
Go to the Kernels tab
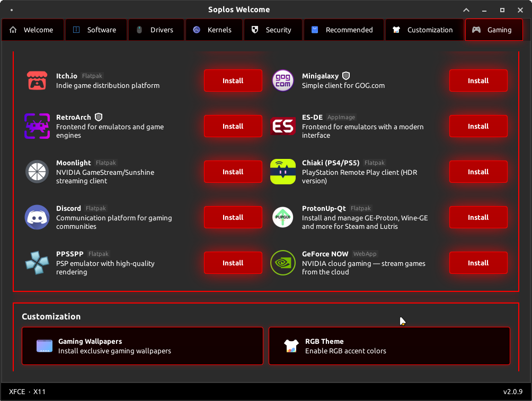tap(214, 30)
